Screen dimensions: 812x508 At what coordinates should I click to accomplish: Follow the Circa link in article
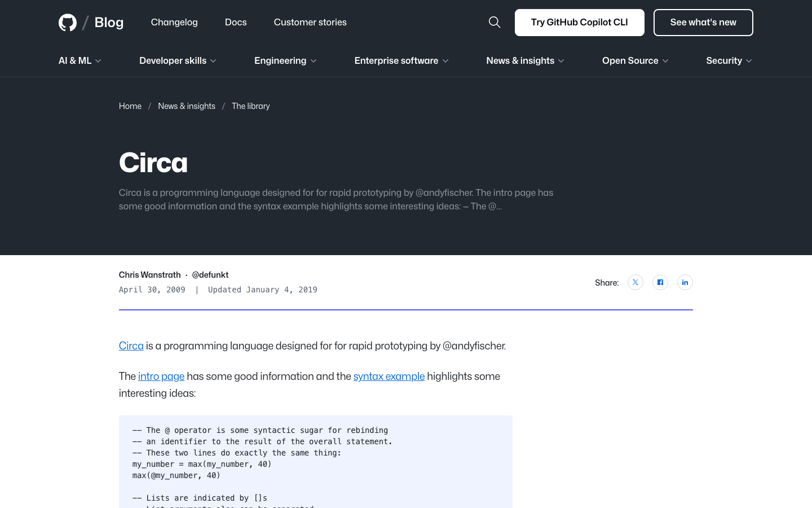pyautogui.click(x=131, y=346)
